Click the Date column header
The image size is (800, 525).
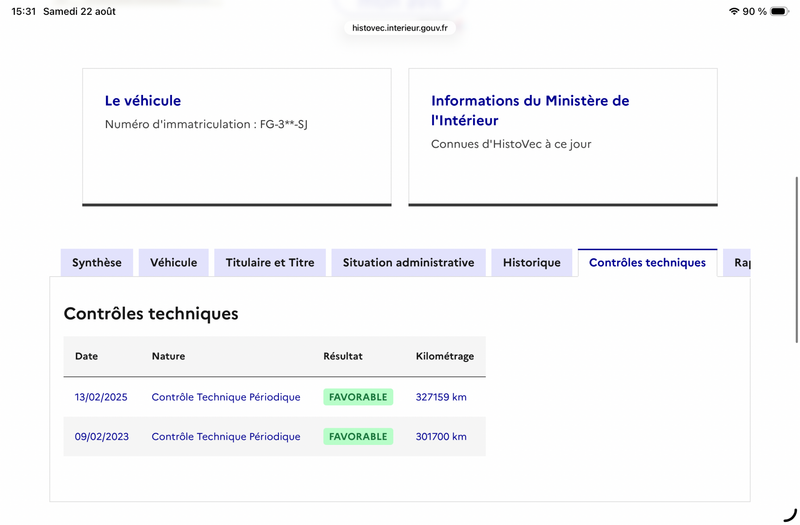pyautogui.click(x=86, y=356)
